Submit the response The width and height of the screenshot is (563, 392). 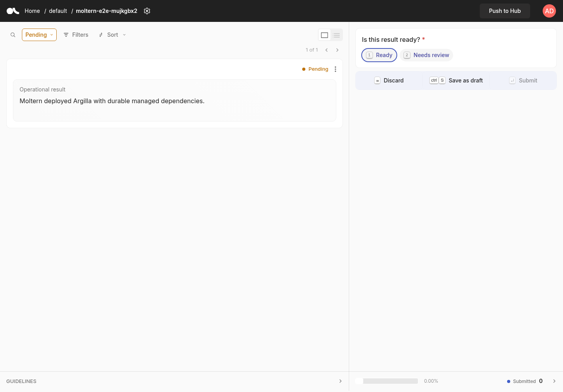pyautogui.click(x=523, y=81)
